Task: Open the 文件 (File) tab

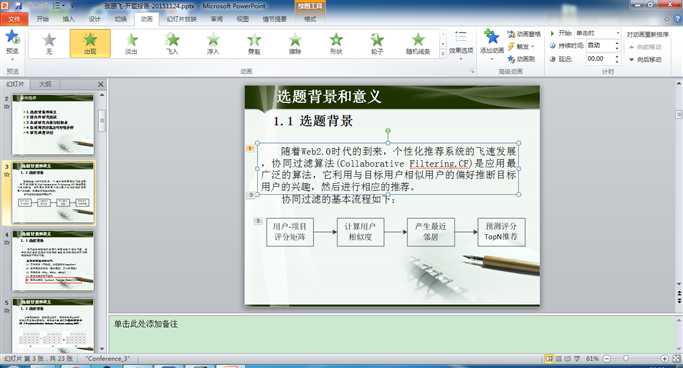Action: (14, 19)
